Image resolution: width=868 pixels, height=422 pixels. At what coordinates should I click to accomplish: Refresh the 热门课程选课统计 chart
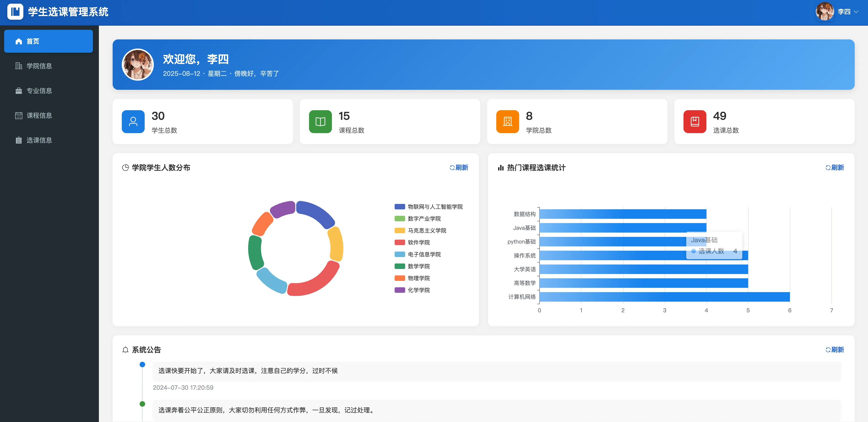[x=835, y=168]
